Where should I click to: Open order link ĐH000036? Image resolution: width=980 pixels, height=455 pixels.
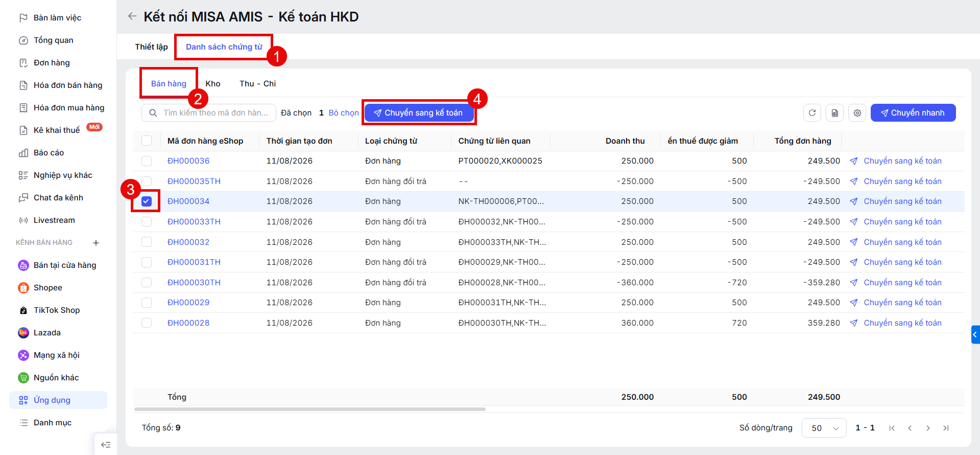pyautogui.click(x=188, y=161)
